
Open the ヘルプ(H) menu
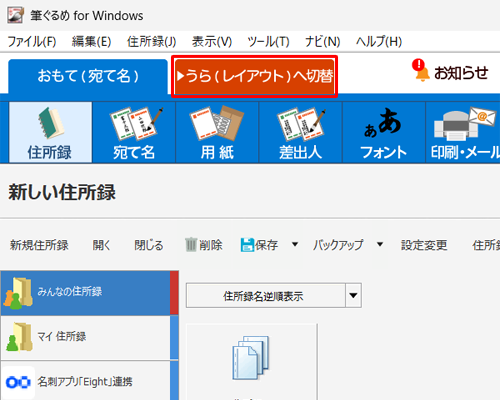click(379, 42)
